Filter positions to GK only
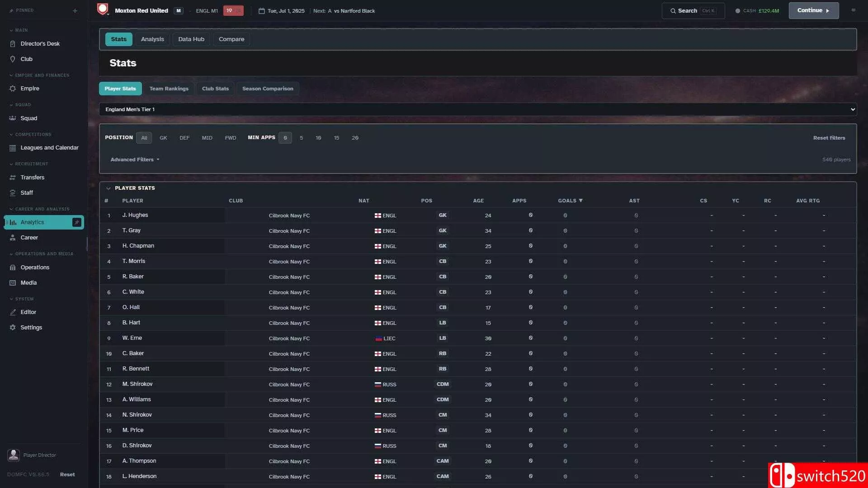This screenshot has height=488, width=868. pyautogui.click(x=163, y=138)
